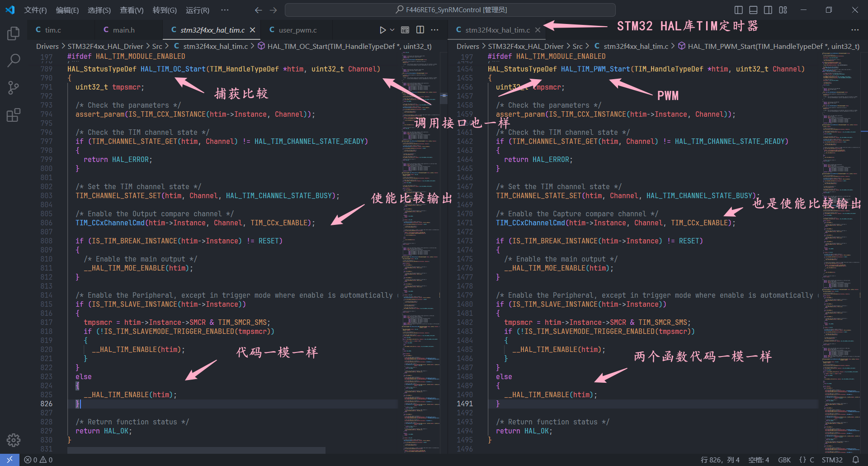Image resolution: width=868 pixels, height=466 pixels.
Task: Show more menu items with the ellipsis
Action: [225, 10]
